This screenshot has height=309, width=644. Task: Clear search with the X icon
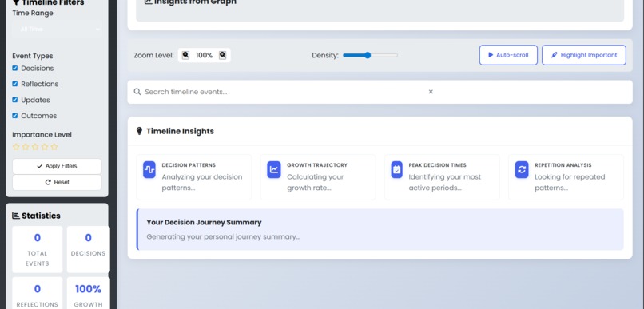431,92
